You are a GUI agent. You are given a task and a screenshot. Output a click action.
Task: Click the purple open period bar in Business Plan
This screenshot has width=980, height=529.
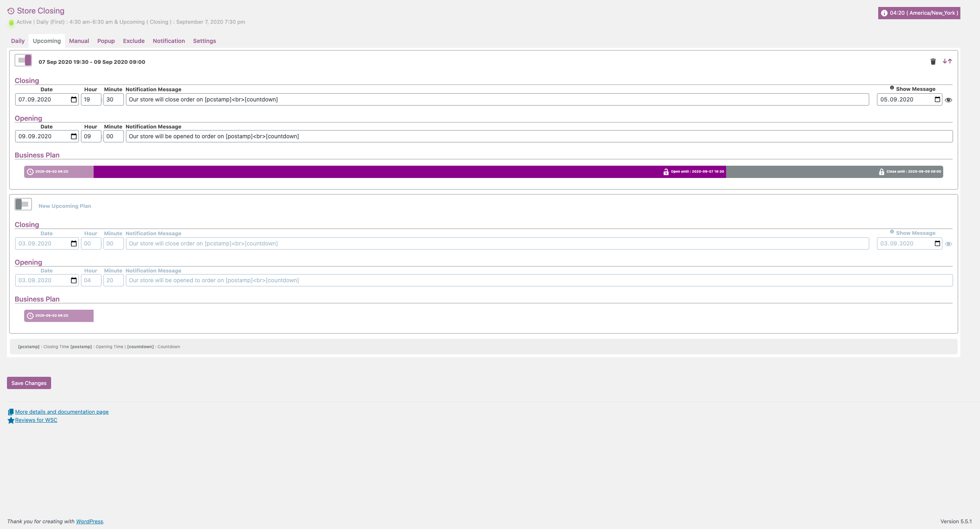click(x=368, y=172)
